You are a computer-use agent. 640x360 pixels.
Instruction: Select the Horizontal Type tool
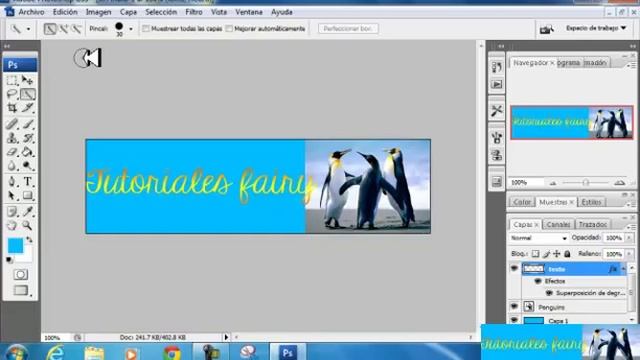click(x=27, y=181)
